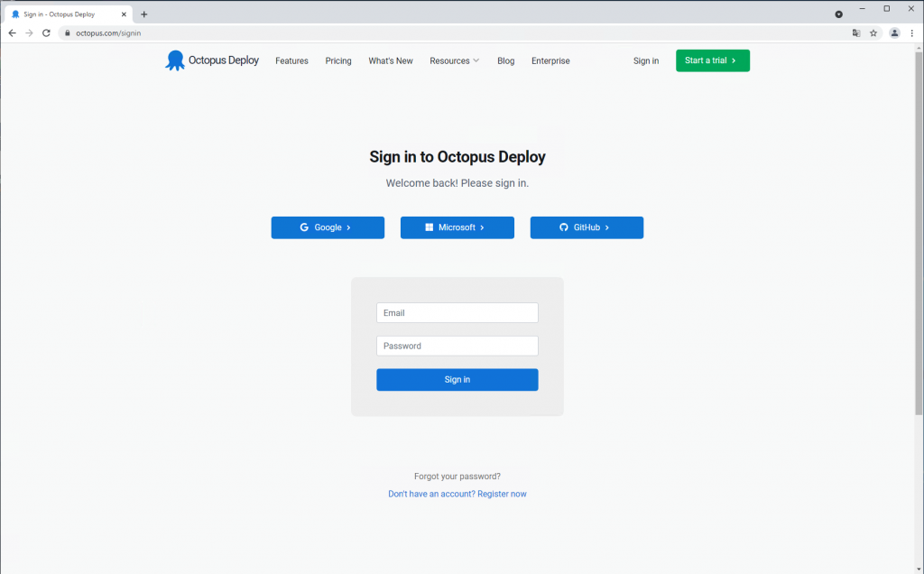This screenshot has width=924, height=574.
Task: Open the What's New page
Action: click(391, 60)
